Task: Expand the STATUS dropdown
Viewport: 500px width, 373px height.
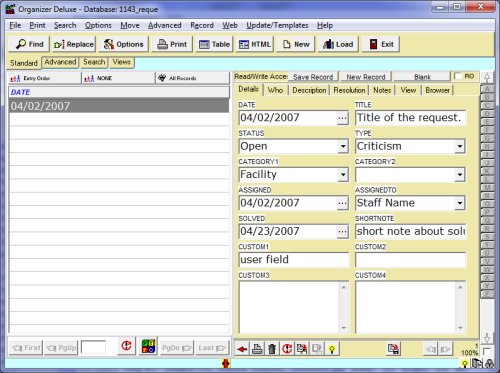Action: point(343,146)
